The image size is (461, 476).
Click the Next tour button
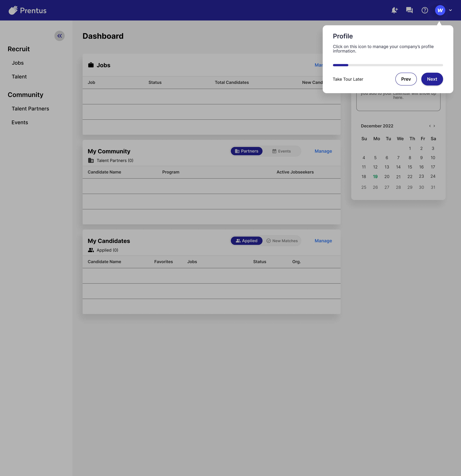(432, 79)
